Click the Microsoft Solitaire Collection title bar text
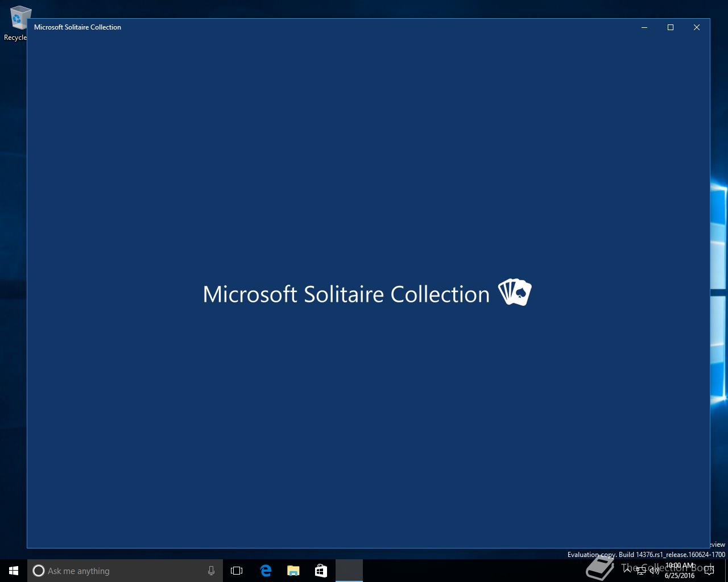Screen dimensions: 728x582 coord(77,27)
